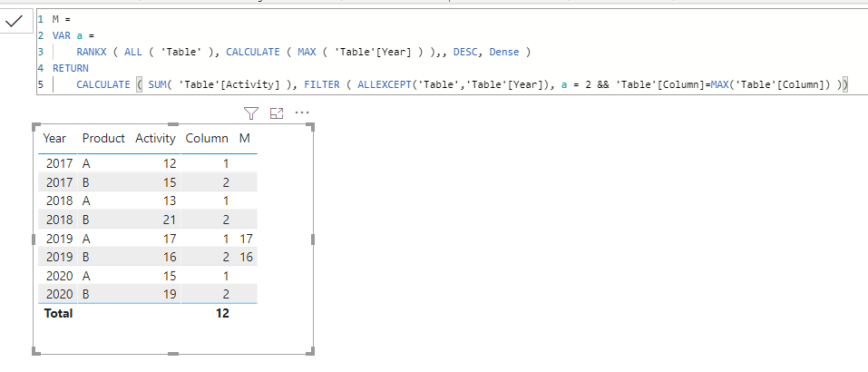Sort by the Activity column header
This screenshot has width=868, height=372.
(155, 139)
